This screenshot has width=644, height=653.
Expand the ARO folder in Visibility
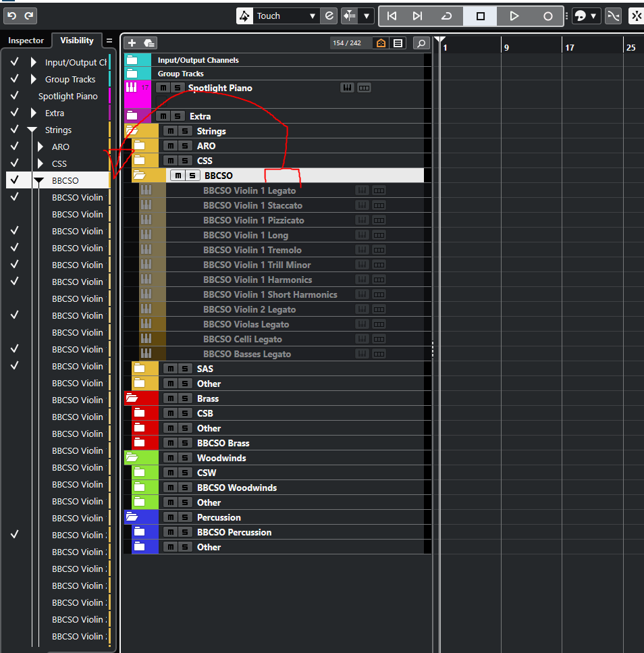click(41, 147)
